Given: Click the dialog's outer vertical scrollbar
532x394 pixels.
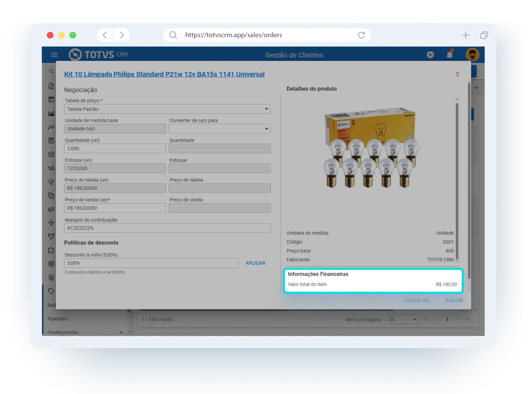Looking at the screenshot, I should pyautogui.click(x=469, y=180).
